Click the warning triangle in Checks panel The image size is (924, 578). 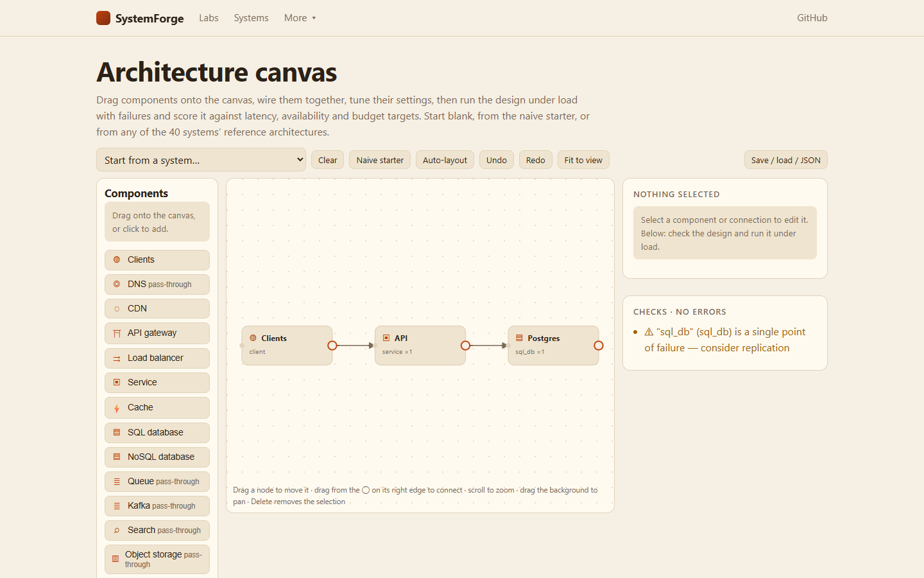point(649,332)
